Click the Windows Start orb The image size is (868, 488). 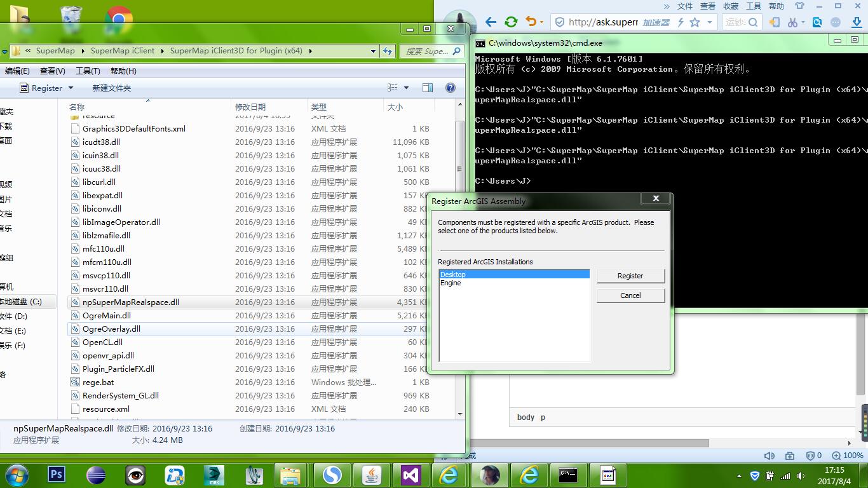17,475
